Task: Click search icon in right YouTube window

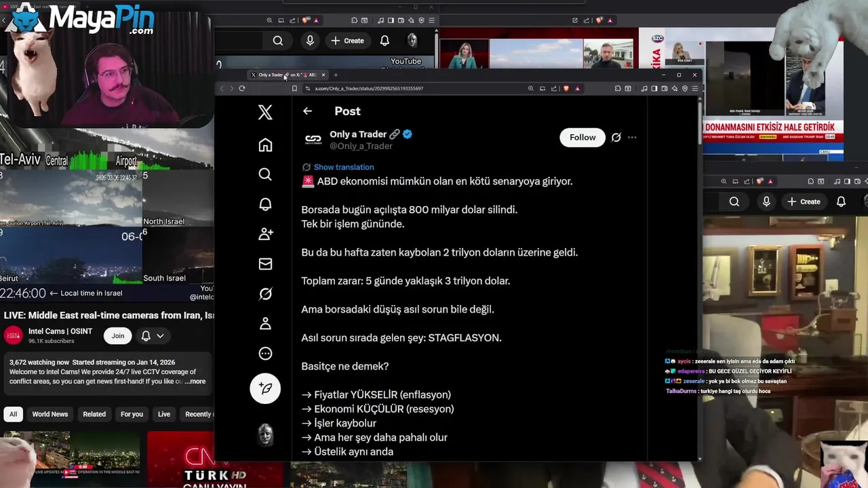Action: pos(734,201)
